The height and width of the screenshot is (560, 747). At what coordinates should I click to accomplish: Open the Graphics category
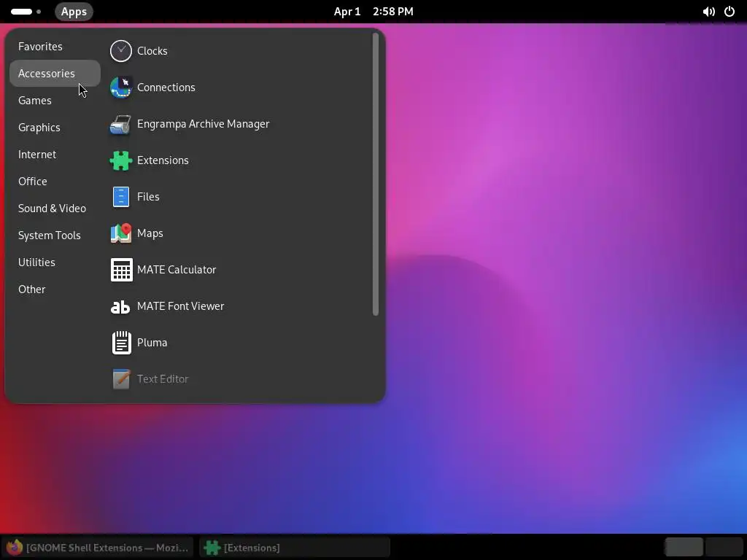click(55, 128)
